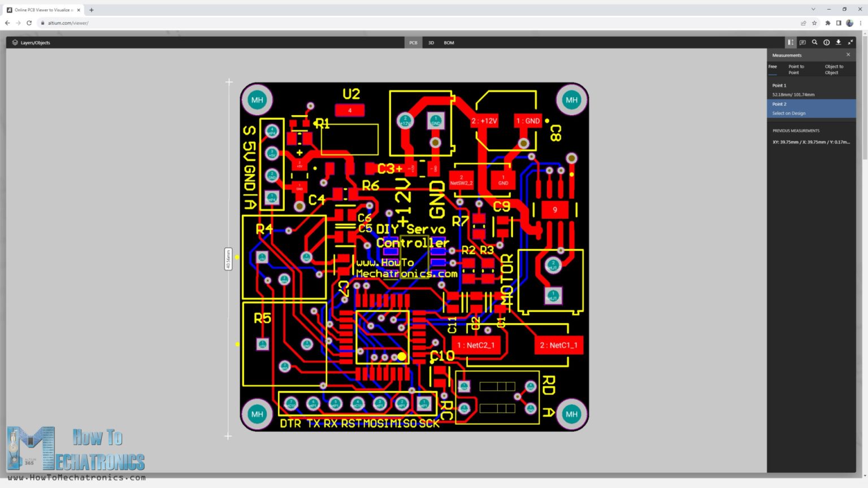Expand the Layers/Objects panel

click(35, 42)
